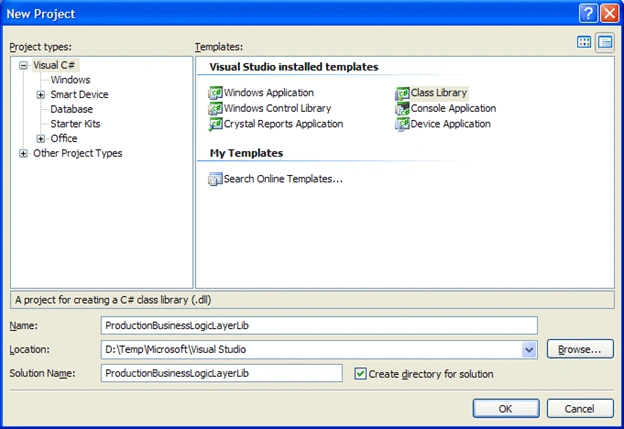Click the Crystal Reports Application label
The height and width of the screenshot is (429, 624).
(283, 124)
